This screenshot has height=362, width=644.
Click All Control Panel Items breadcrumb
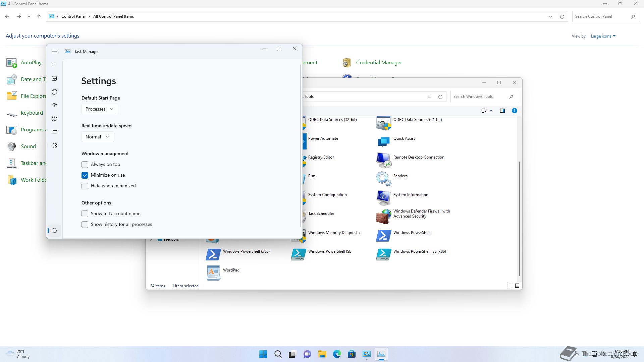(x=113, y=16)
